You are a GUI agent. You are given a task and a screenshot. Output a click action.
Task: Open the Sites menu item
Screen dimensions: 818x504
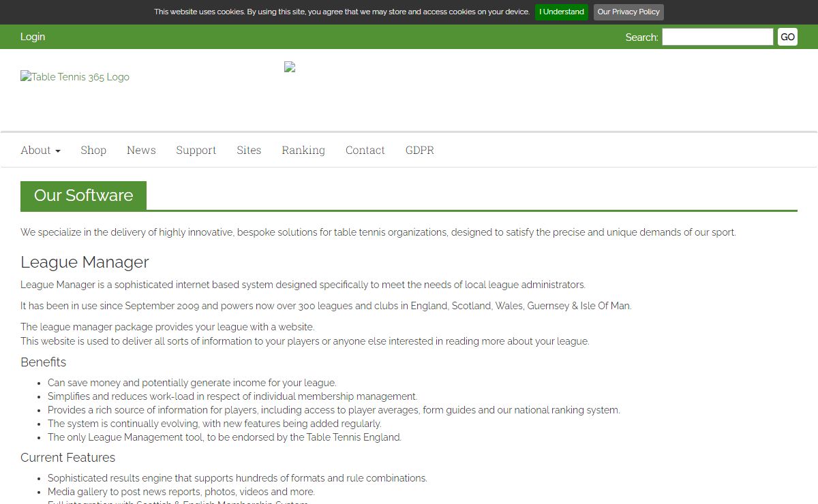[249, 150]
